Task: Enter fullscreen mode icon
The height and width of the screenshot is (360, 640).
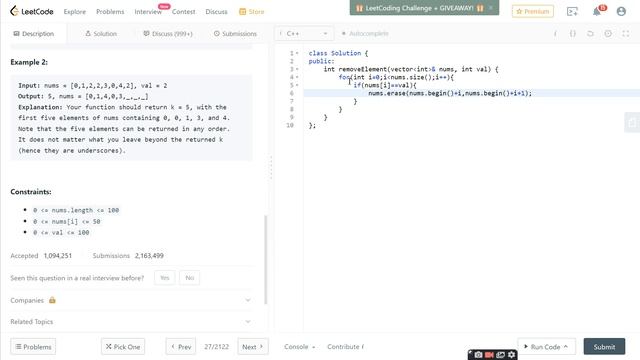Action: pos(625,33)
